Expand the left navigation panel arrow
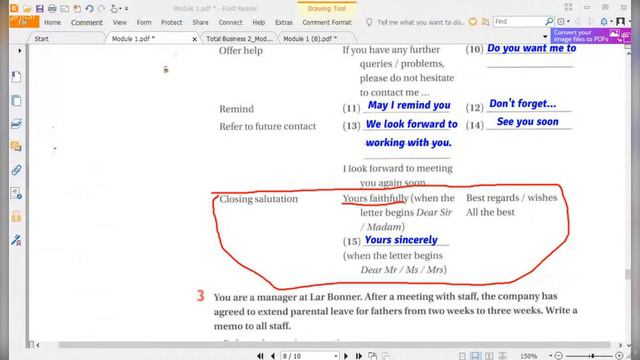 tap(20, 51)
